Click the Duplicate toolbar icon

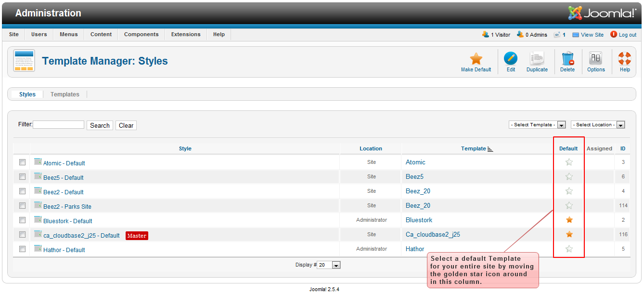(537, 59)
